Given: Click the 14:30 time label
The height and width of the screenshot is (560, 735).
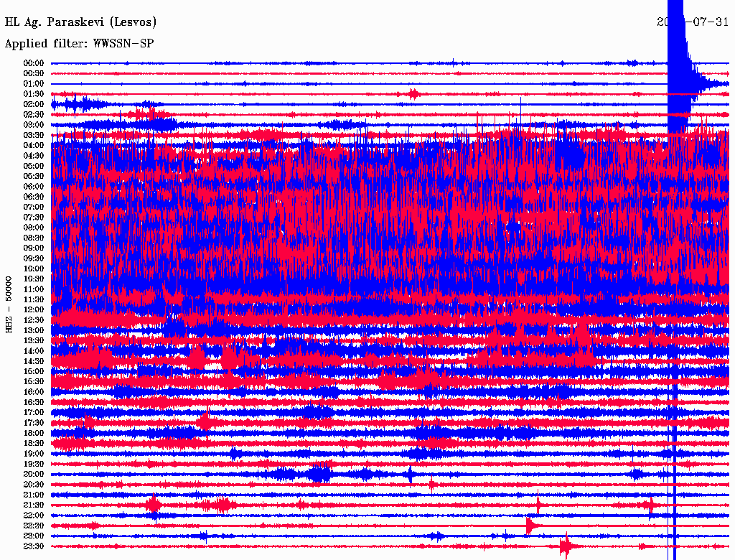Looking at the screenshot, I should pyautogui.click(x=34, y=361).
